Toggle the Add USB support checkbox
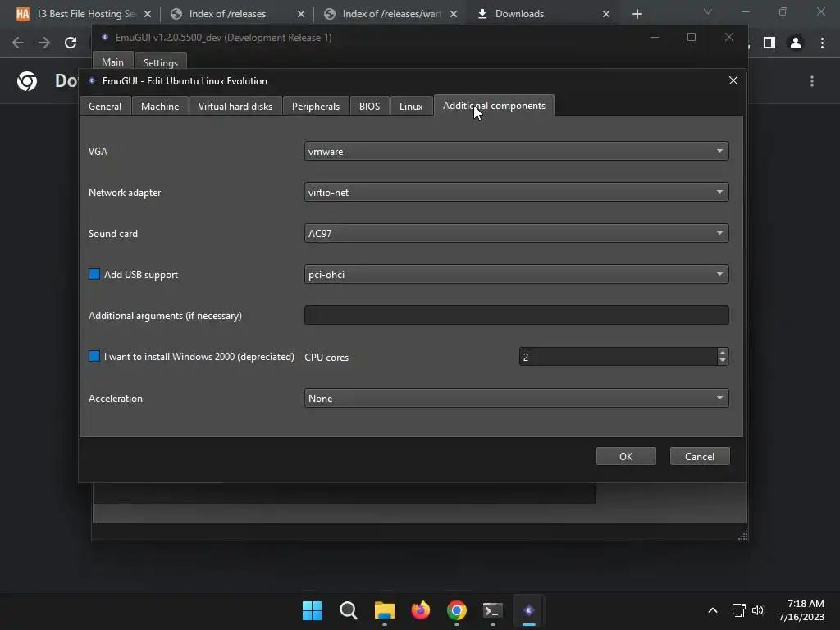The width and height of the screenshot is (840, 630). (x=94, y=274)
